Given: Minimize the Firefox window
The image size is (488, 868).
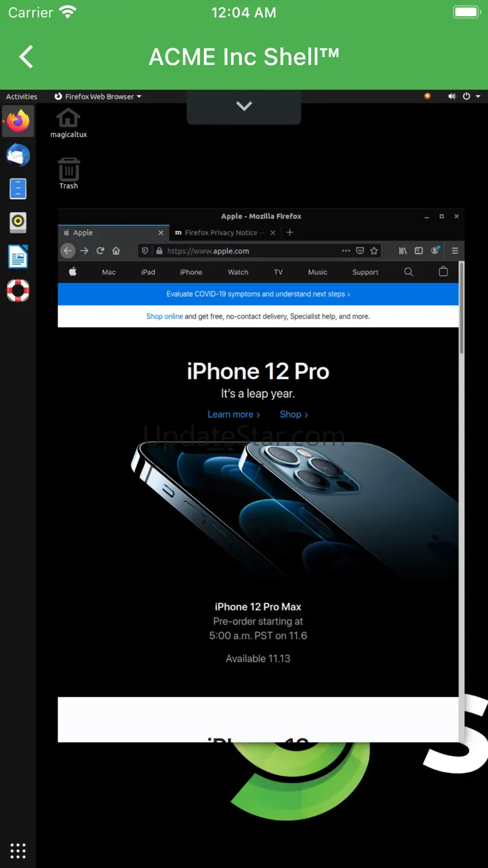Looking at the screenshot, I should pyautogui.click(x=427, y=217).
